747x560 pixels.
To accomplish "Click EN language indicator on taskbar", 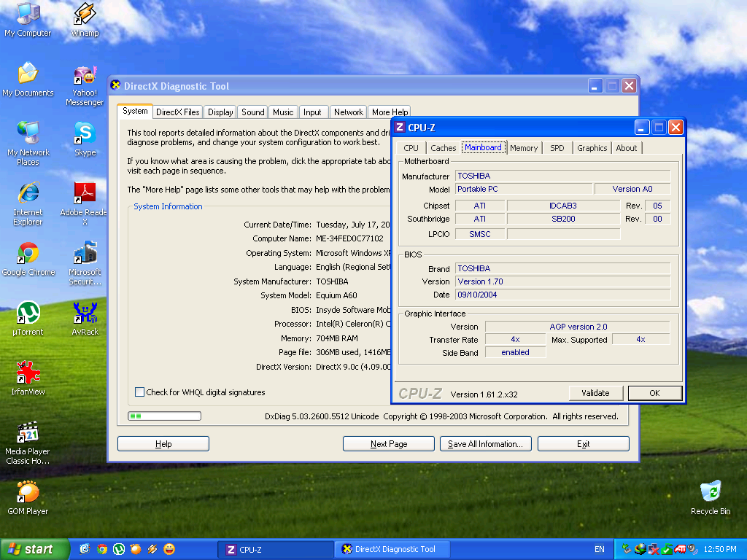I will (599, 549).
